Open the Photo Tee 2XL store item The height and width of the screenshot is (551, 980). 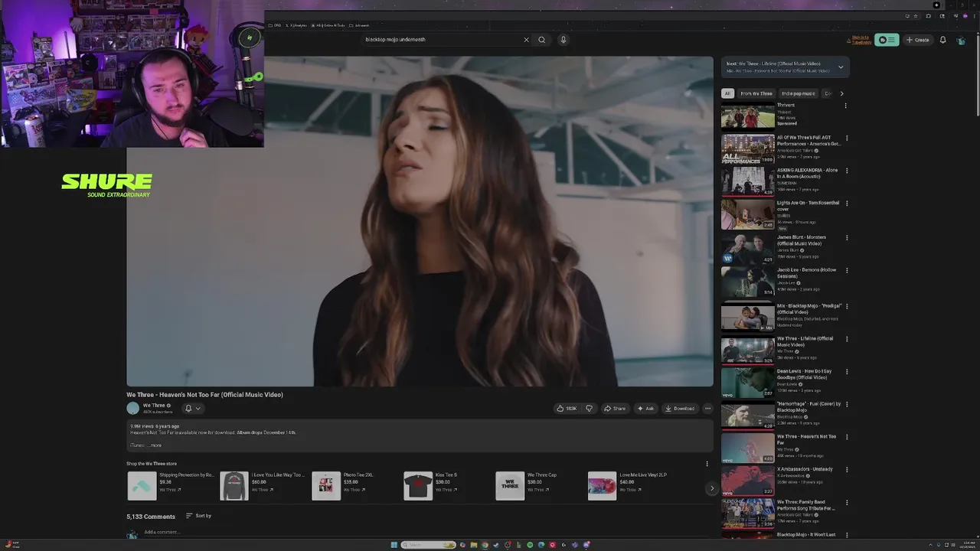pos(342,486)
